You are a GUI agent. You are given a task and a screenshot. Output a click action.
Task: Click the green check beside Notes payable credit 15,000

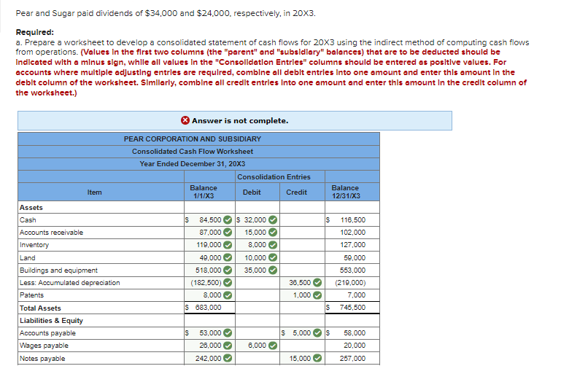317,358
